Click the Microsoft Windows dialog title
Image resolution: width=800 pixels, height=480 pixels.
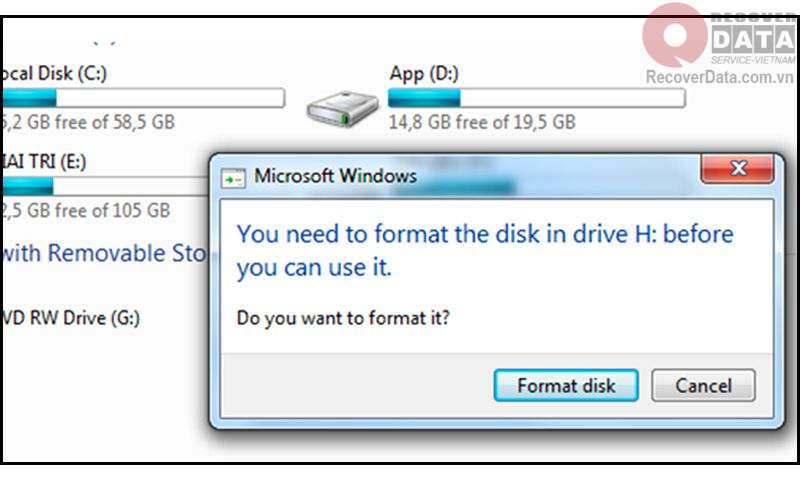tap(335, 176)
